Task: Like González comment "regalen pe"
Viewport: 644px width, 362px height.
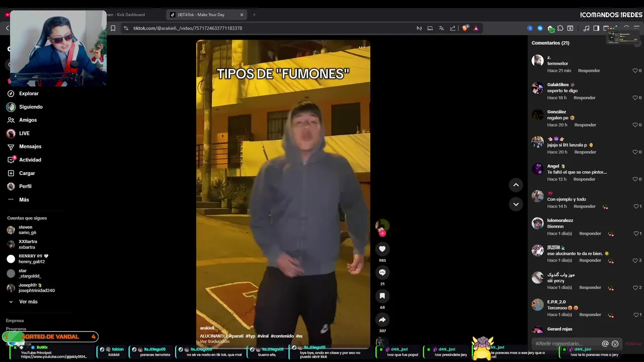Action: [635, 125]
